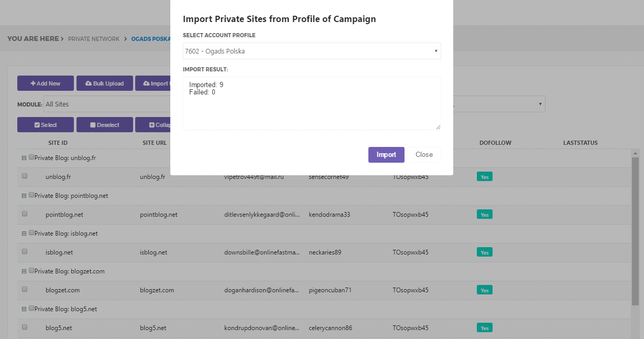The width and height of the screenshot is (644, 339).
Task: Collapse the Private Blog: blogzet.com group
Action: pos(24,271)
